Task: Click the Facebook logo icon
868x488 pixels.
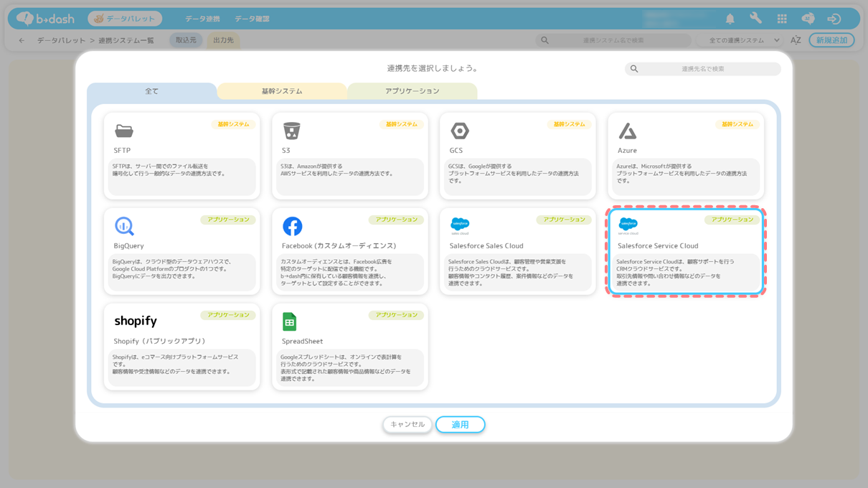Action: pyautogui.click(x=292, y=226)
